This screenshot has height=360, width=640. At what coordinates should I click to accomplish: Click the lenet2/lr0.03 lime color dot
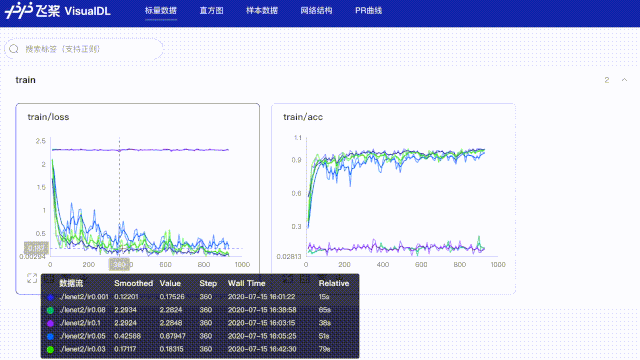50,349
